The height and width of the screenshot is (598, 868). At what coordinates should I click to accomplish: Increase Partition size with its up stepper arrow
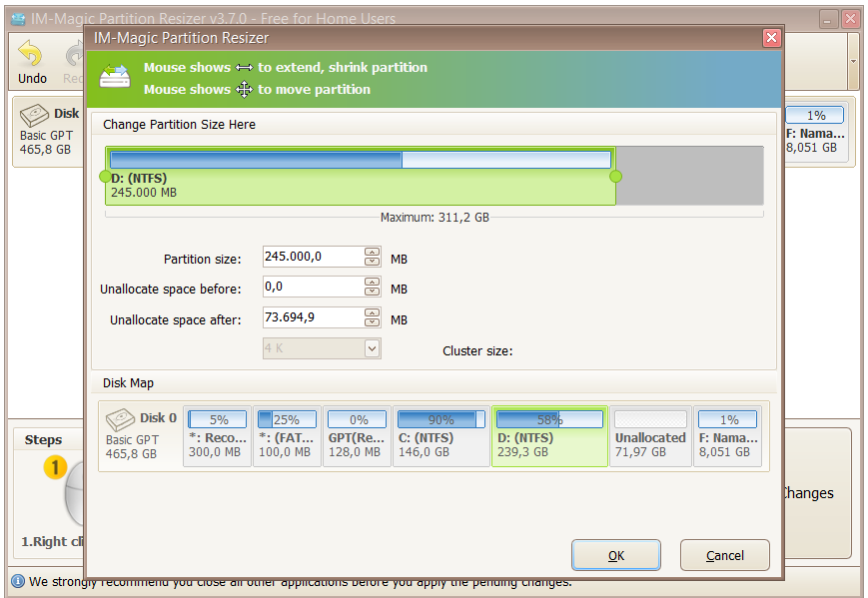372,252
